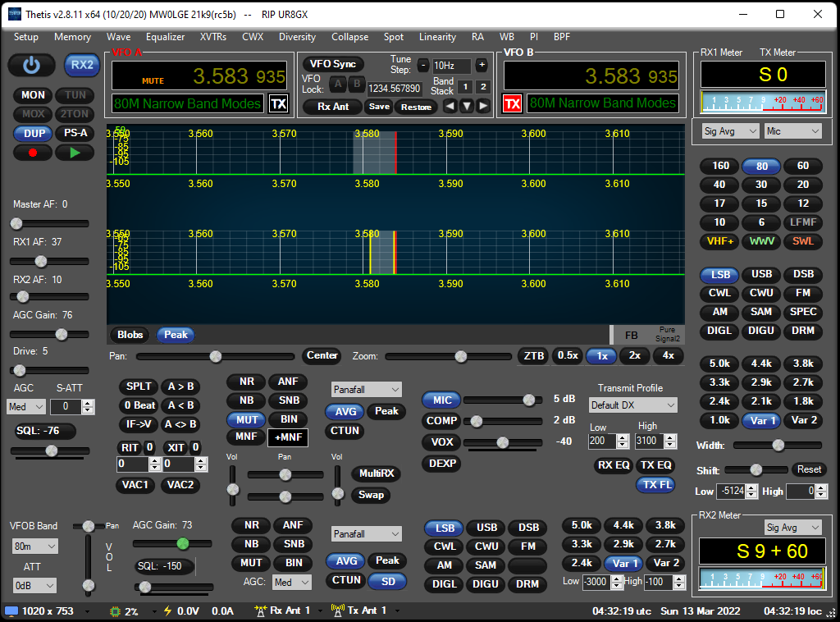Image resolution: width=840 pixels, height=622 pixels.
Task: Click the blue power button
Action: tap(32, 65)
